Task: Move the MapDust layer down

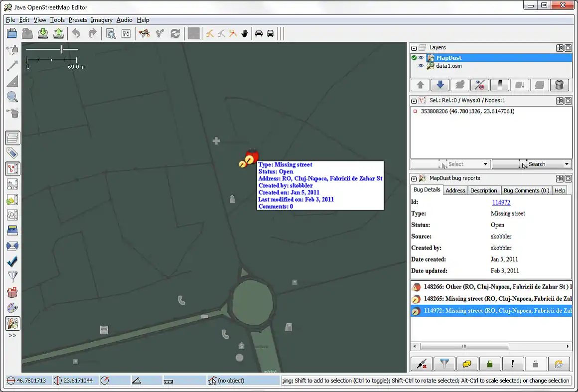Action: [x=439, y=85]
